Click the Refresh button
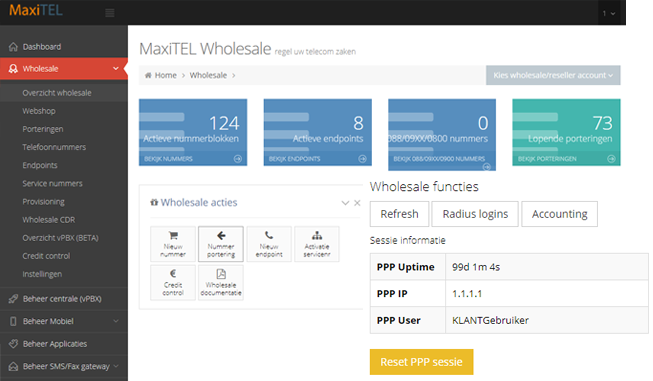The width and height of the screenshot is (653, 381). coord(399,214)
